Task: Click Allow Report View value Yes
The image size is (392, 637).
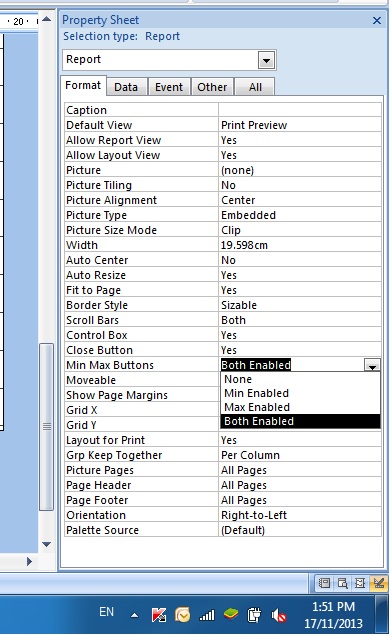Action: tap(300, 140)
